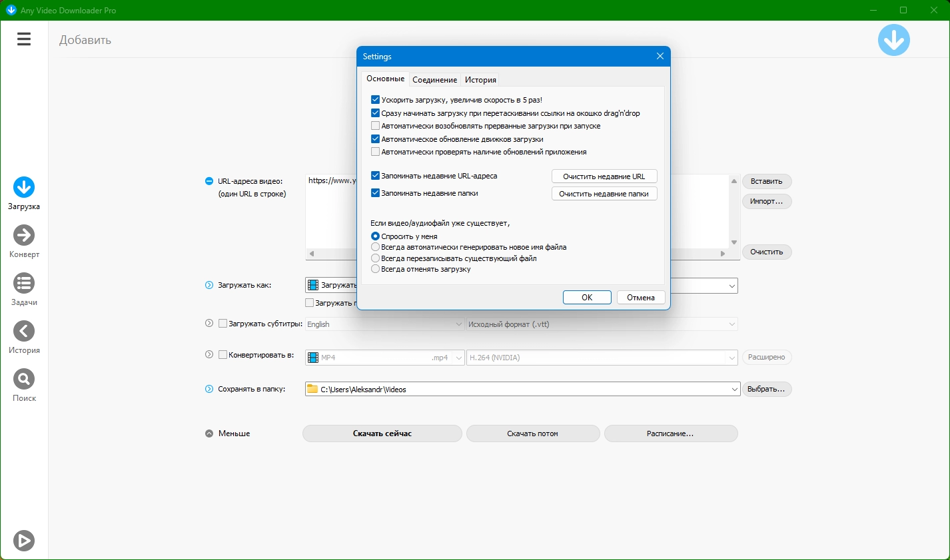This screenshot has height=560, width=950.
Task: Select Спросить у меня radio option
Action: click(375, 236)
